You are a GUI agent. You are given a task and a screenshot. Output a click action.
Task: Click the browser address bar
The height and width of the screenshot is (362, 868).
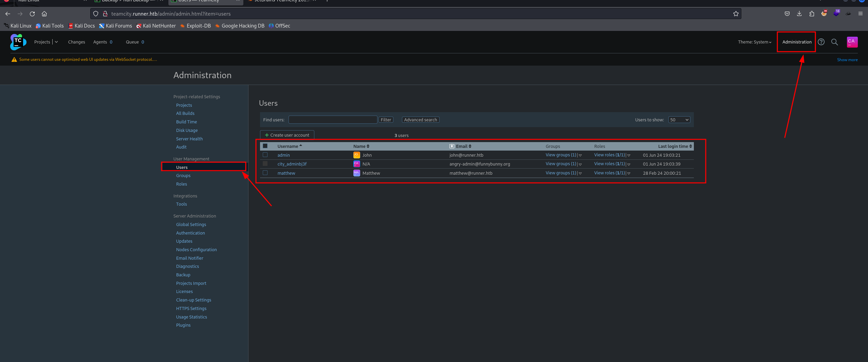(416, 14)
